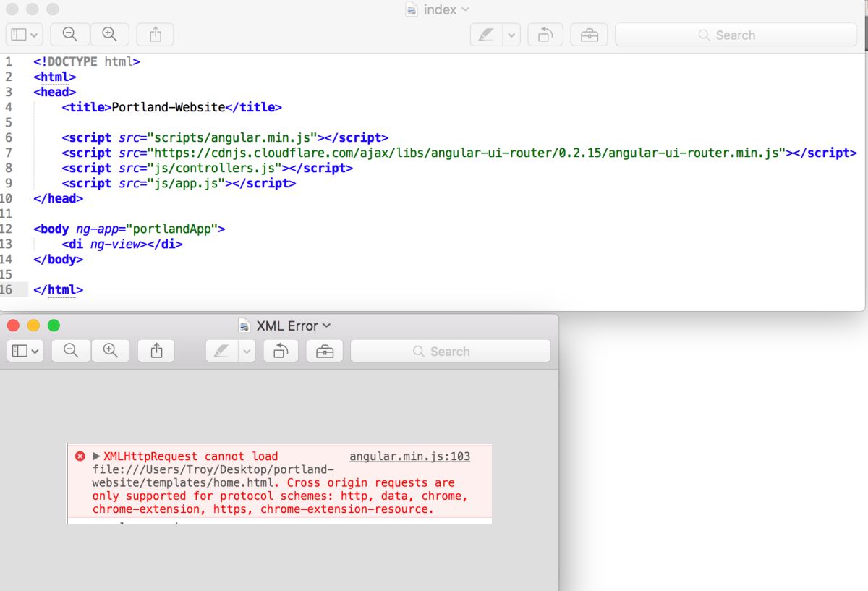
Task: Click the closing html tag on line 16
Action: point(58,289)
